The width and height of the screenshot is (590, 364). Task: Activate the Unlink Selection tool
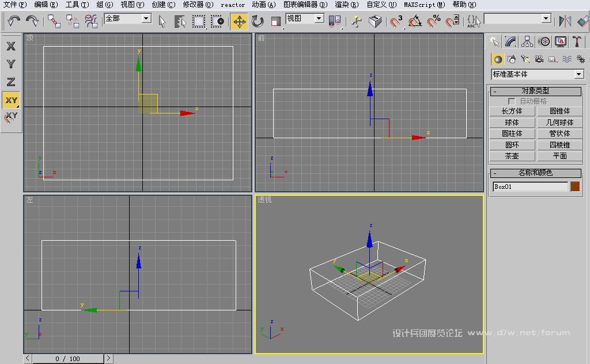point(73,21)
